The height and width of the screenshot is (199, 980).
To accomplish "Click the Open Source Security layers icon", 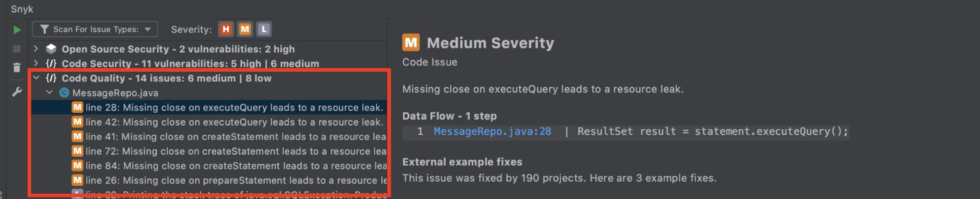I will click(x=51, y=49).
